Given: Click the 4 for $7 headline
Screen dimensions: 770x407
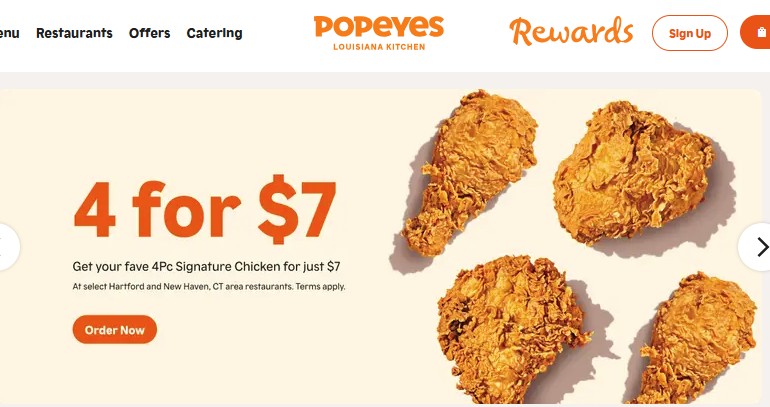Looking at the screenshot, I should (x=205, y=210).
